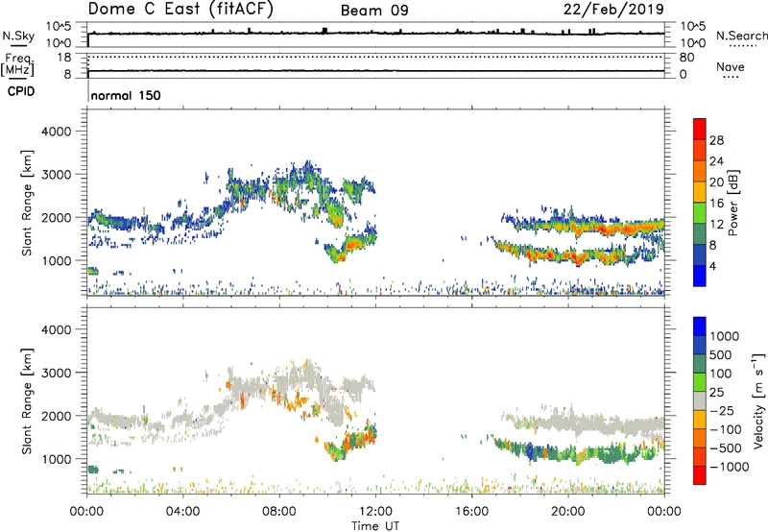Screen dimensions: 768x532
Task: Select the "Power [dB]" colorbar title
Action: (x=732, y=203)
